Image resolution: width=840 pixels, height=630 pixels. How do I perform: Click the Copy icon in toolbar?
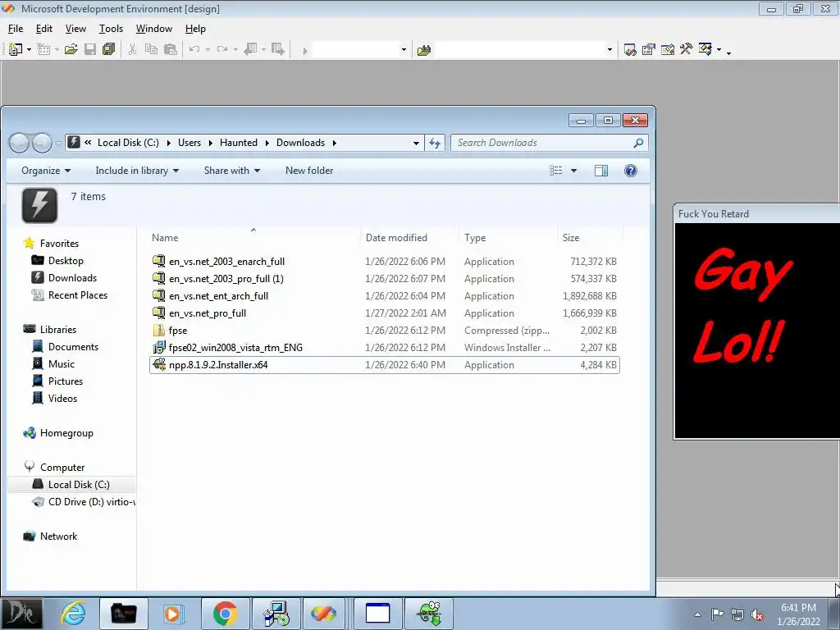(x=152, y=50)
